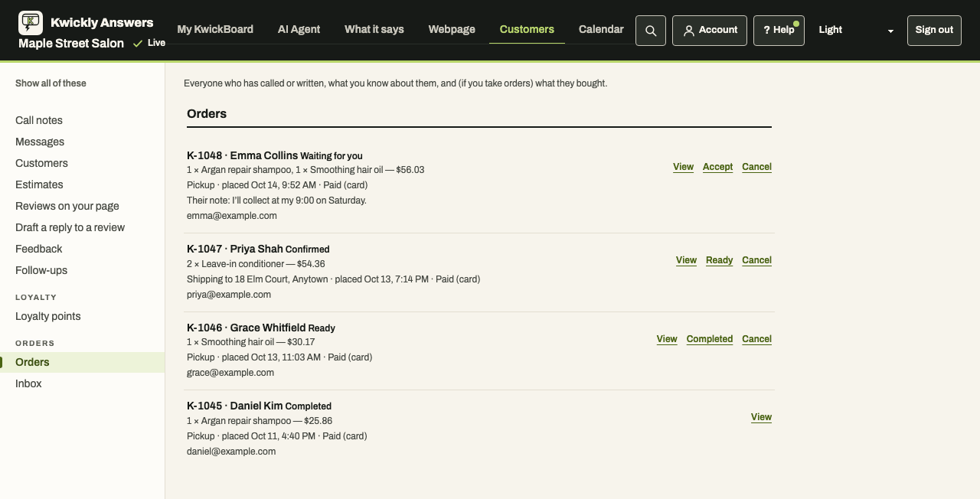Open search with the magnifier icon

click(651, 31)
